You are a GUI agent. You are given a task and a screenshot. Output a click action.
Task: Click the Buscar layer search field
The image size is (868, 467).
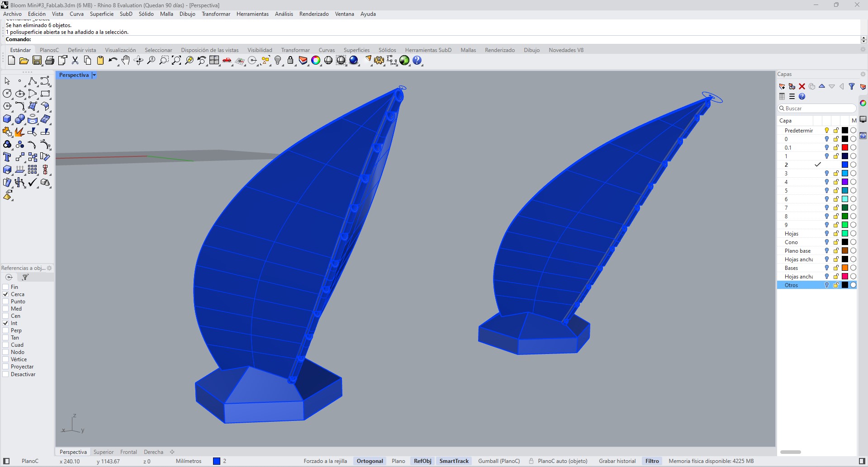click(x=817, y=108)
